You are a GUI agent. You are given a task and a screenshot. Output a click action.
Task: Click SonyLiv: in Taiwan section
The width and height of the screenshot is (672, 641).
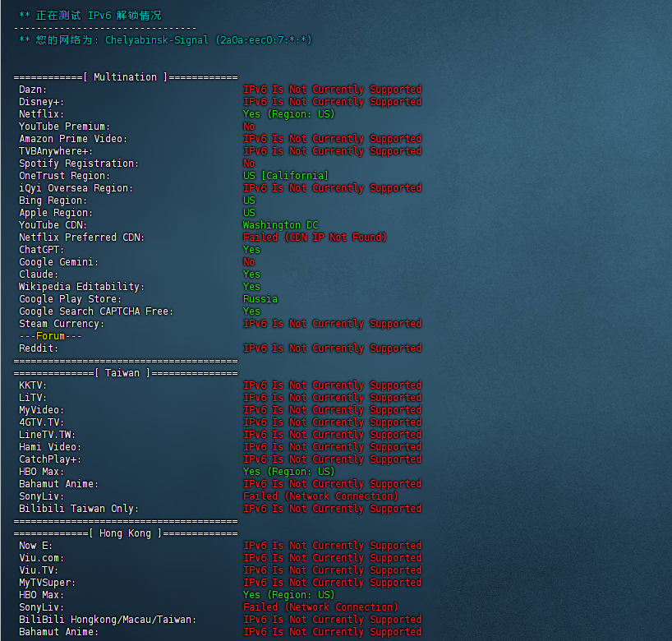coord(42,496)
